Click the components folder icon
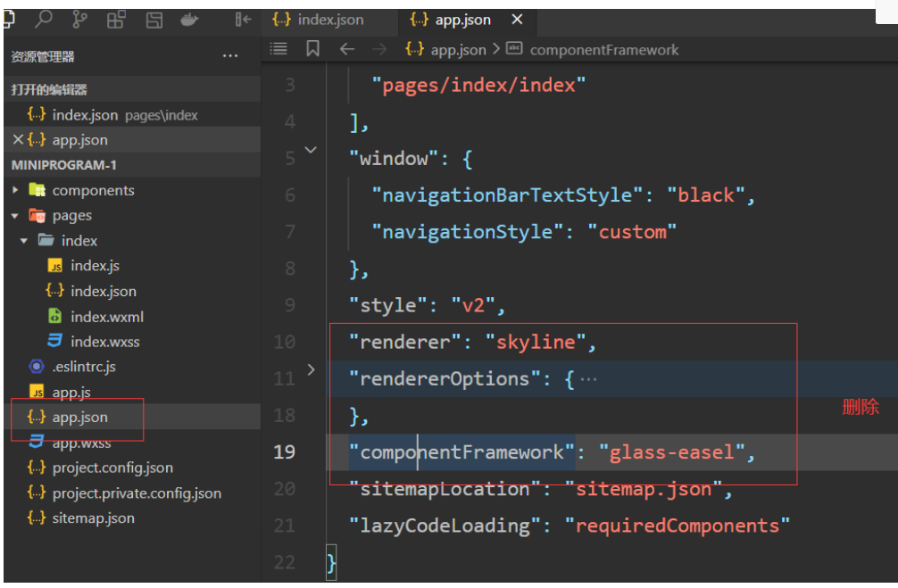This screenshot has width=898, height=588. [37, 189]
